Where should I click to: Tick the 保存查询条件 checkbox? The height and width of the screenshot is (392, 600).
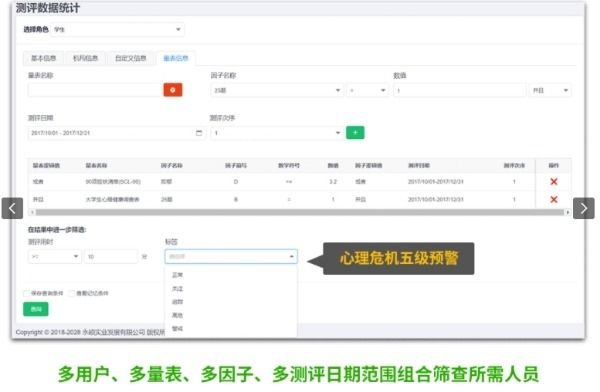pyautogui.click(x=26, y=293)
